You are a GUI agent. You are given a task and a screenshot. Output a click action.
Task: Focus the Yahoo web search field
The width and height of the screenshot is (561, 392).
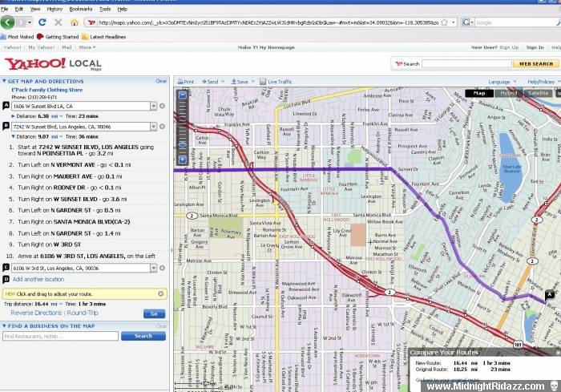[x=466, y=63]
